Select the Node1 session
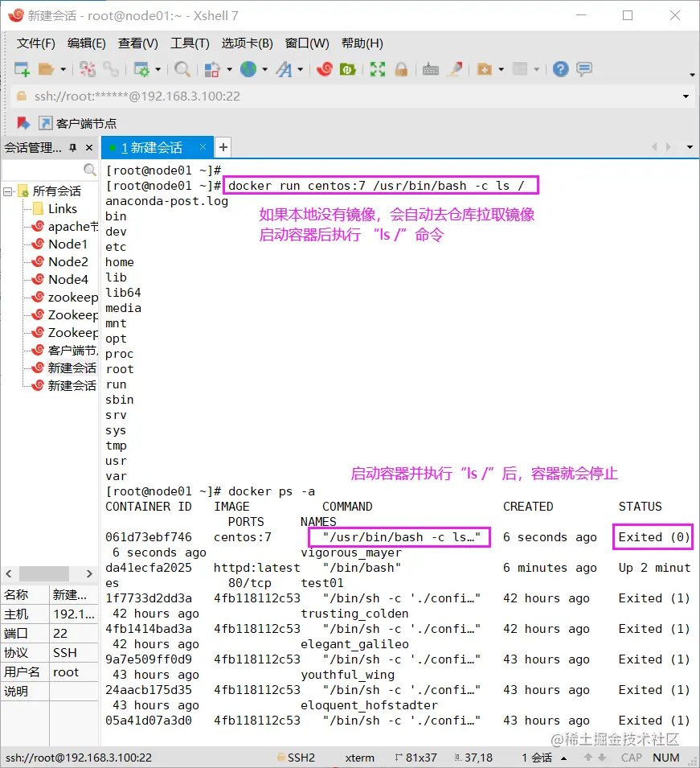Viewport: 700px width, 768px height. point(68,244)
